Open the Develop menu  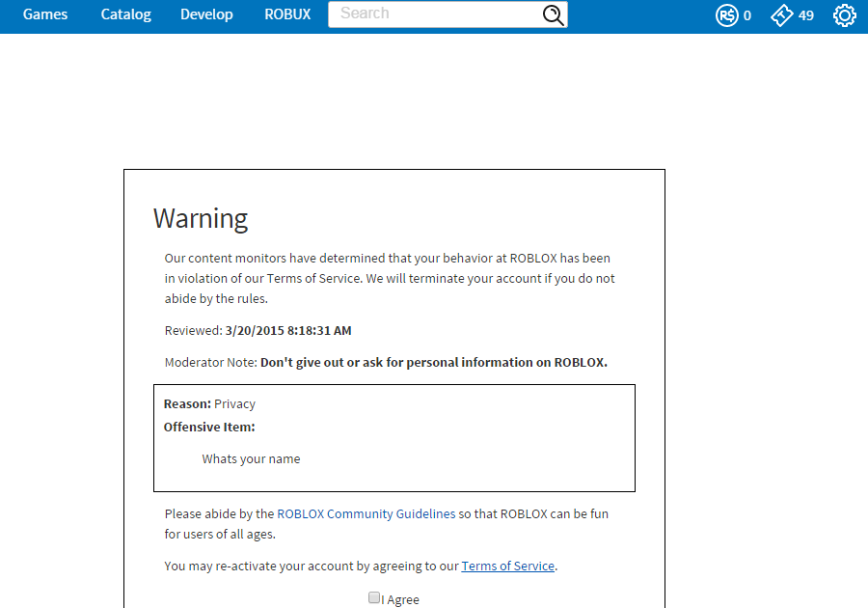[x=206, y=14]
